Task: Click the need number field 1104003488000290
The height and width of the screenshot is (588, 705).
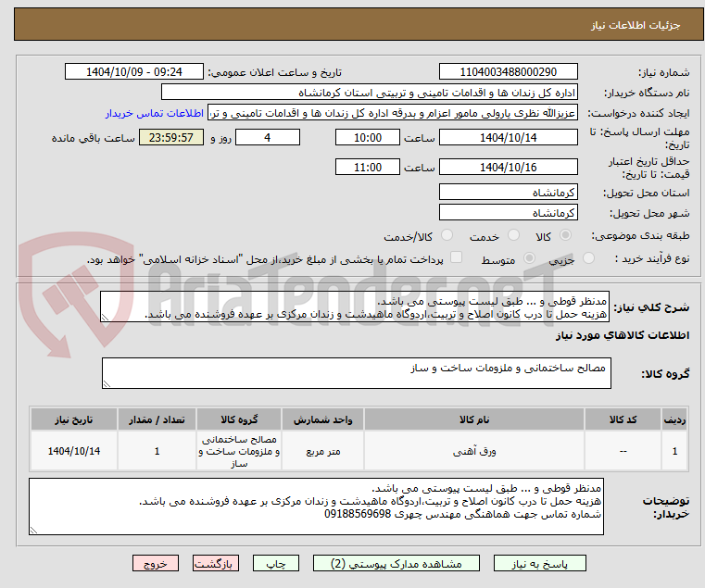Action: point(508,72)
